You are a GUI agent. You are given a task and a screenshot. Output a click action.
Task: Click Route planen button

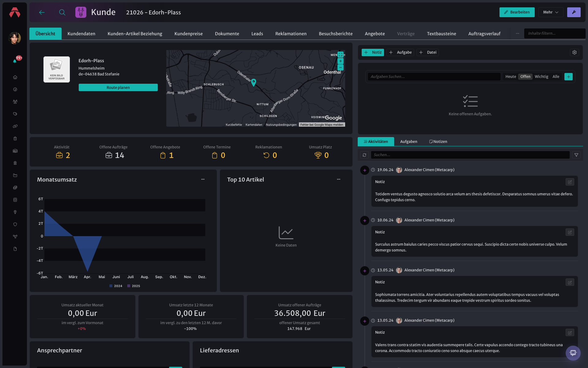point(118,87)
